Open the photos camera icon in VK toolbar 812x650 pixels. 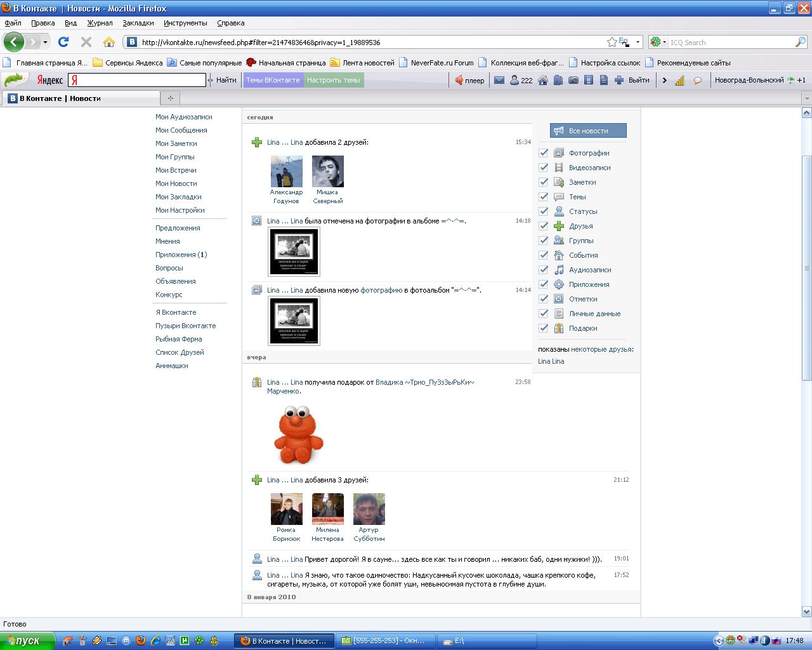pos(573,80)
